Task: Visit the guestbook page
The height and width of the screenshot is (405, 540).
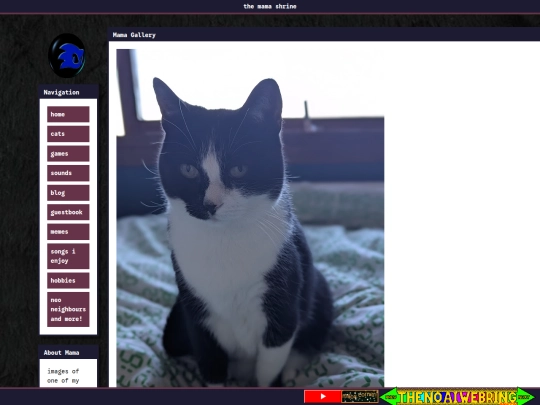Action: click(x=68, y=212)
